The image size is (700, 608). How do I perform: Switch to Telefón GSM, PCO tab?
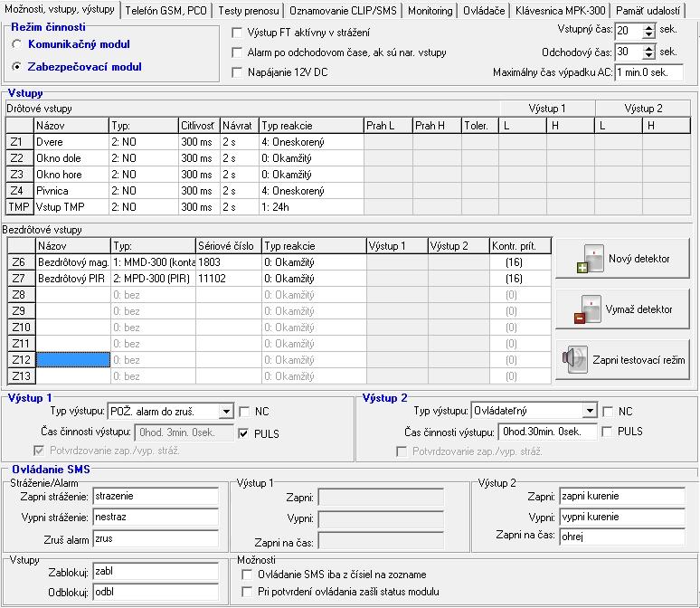(x=166, y=11)
